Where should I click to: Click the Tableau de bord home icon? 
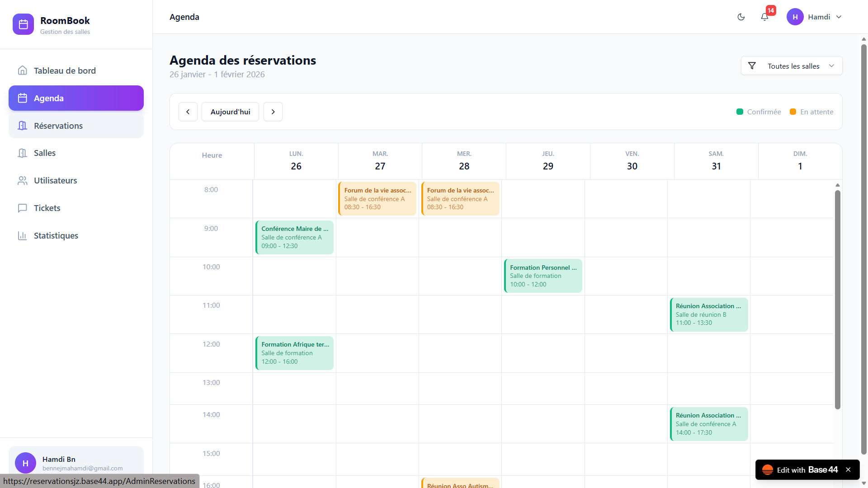click(22, 70)
